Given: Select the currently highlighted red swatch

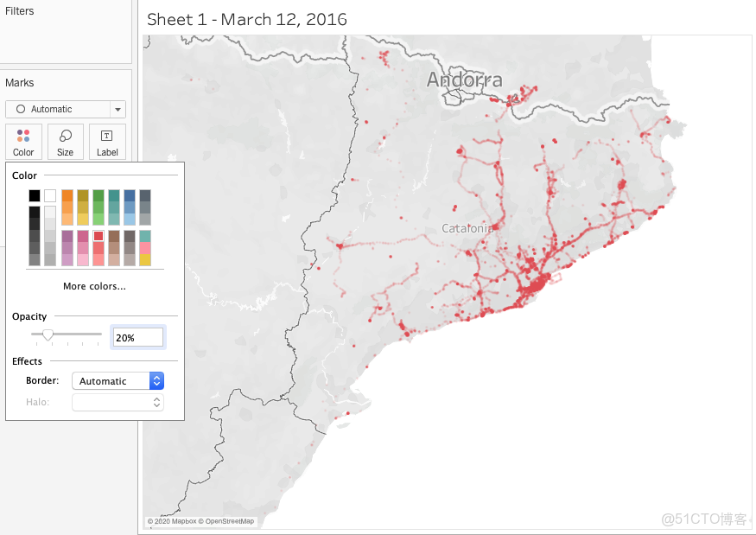Looking at the screenshot, I should point(98,235).
